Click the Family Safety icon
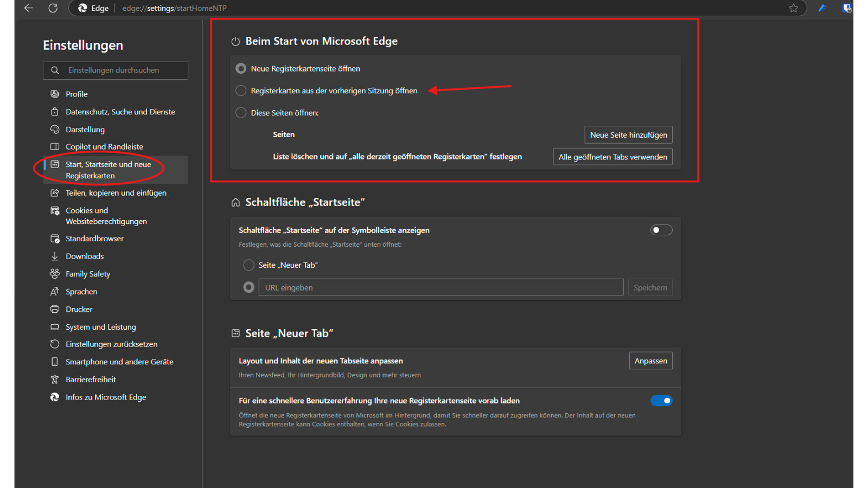Viewport: 868px width, 488px height. tap(55, 274)
